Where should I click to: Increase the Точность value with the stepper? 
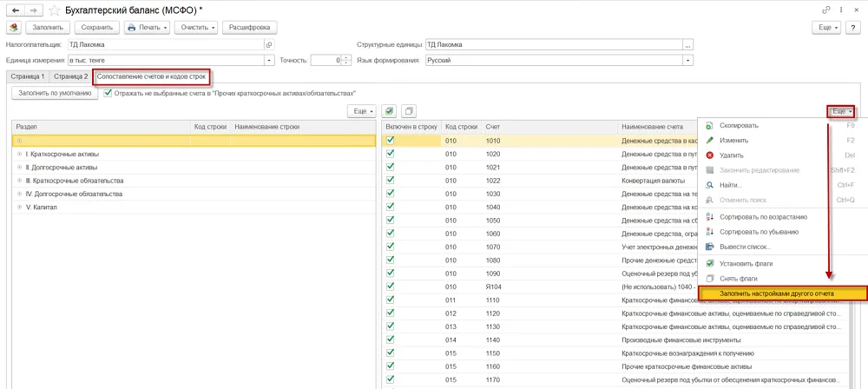click(346, 57)
